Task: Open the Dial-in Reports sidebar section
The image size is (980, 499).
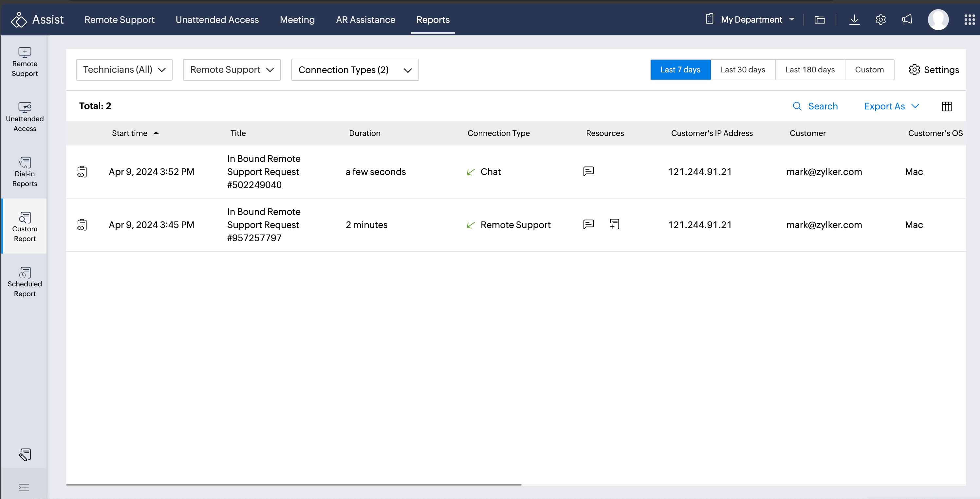Action: pos(25,171)
